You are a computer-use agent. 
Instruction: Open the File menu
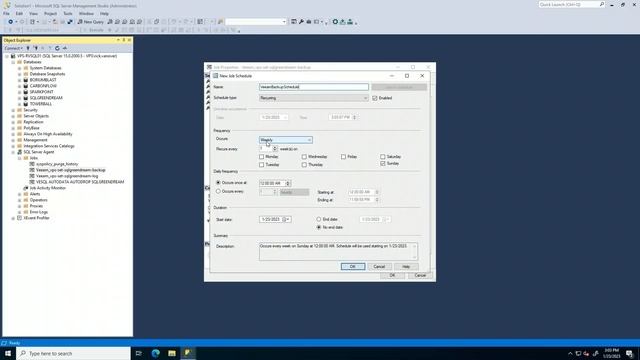(6, 13)
